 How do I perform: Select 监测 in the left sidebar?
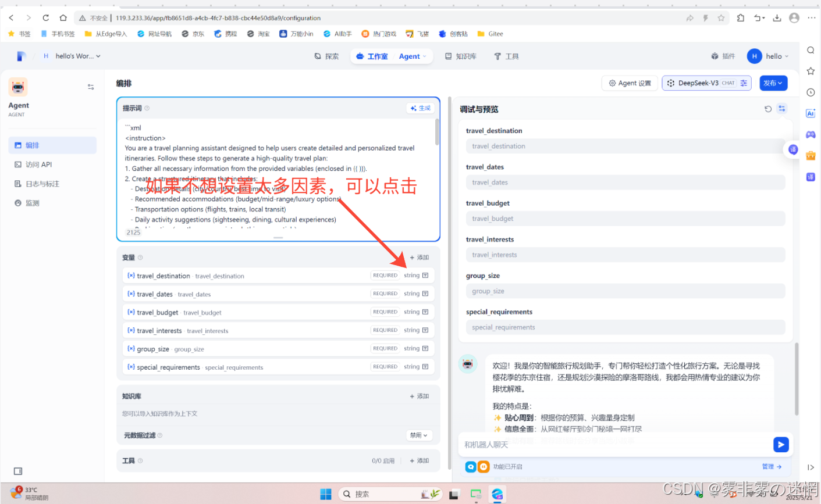point(52,203)
